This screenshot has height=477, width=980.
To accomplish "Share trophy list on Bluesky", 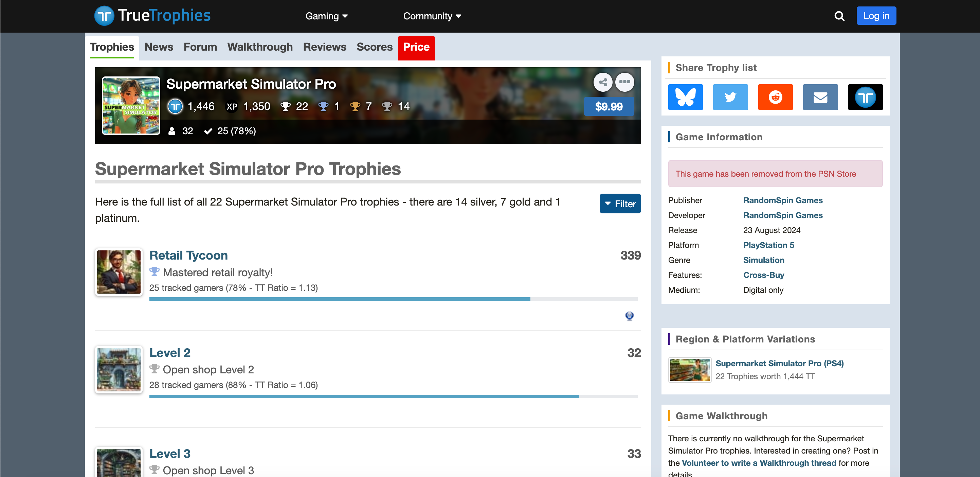I will [x=686, y=97].
